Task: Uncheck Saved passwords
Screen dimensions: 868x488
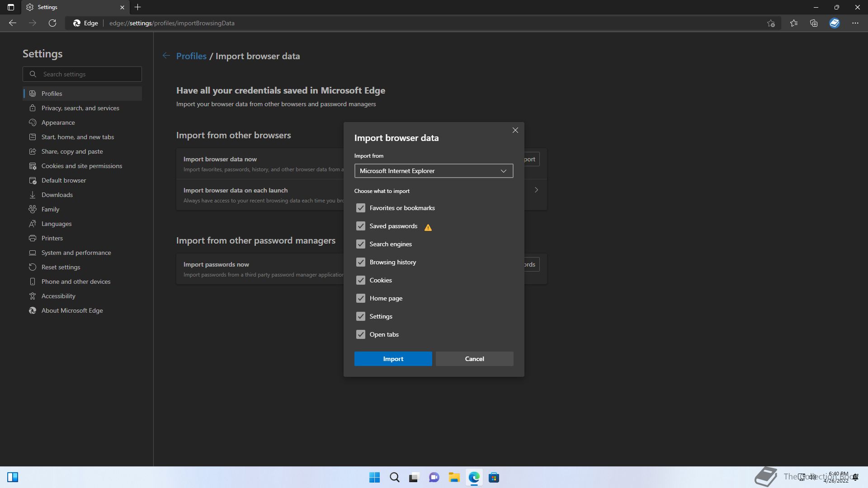Action: [360, 226]
